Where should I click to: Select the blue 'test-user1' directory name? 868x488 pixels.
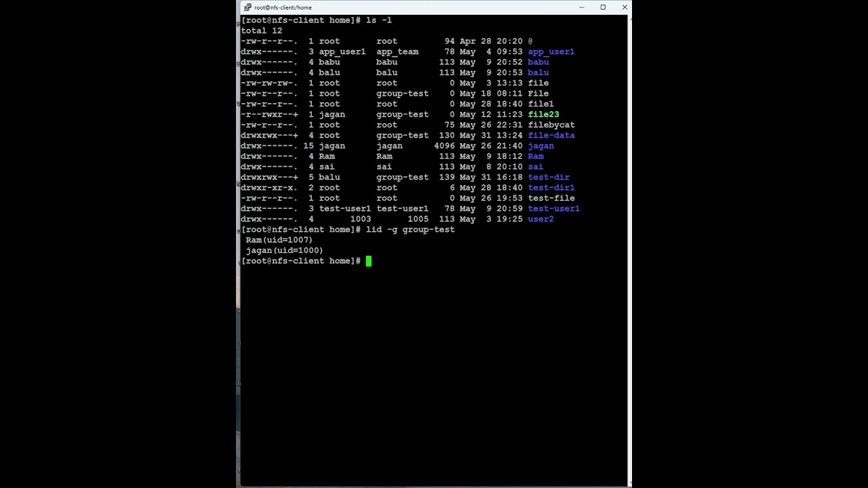tap(553, 209)
